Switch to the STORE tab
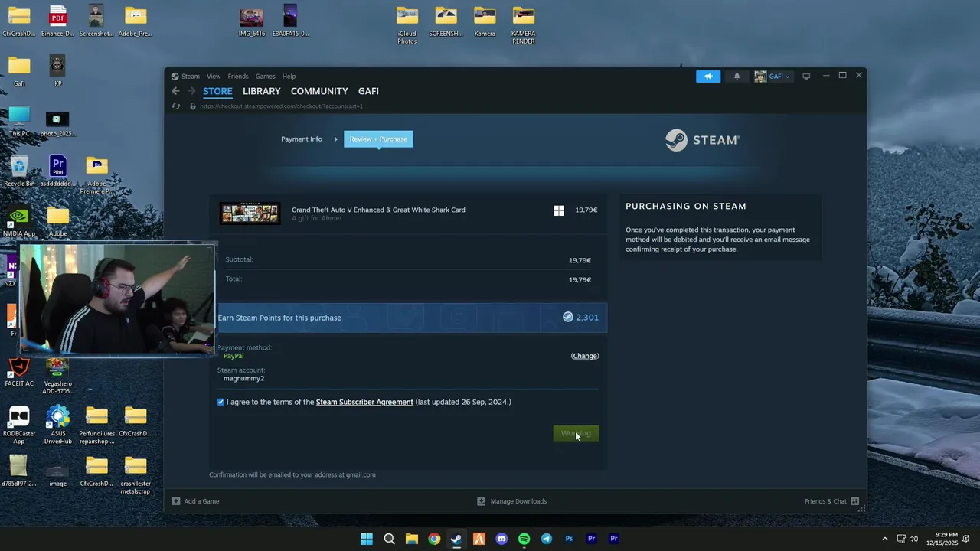Viewport: 980px width, 551px height. (x=217, y=91)
